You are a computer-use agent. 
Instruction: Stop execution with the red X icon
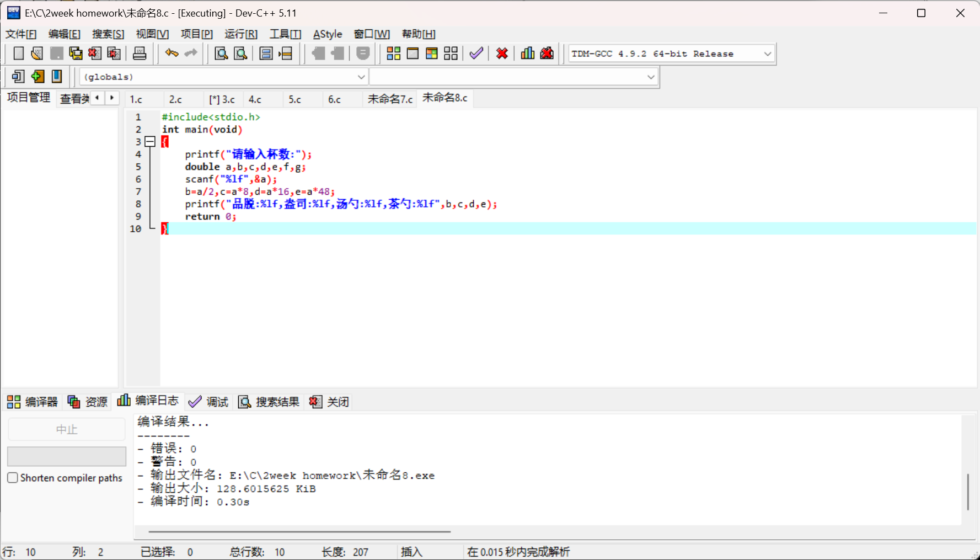pos(502,54)
